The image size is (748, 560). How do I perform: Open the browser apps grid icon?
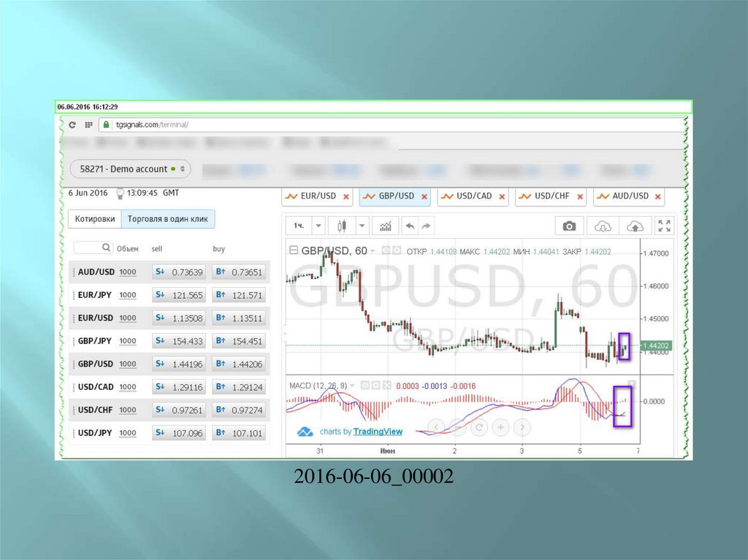[x=88, y=125]
